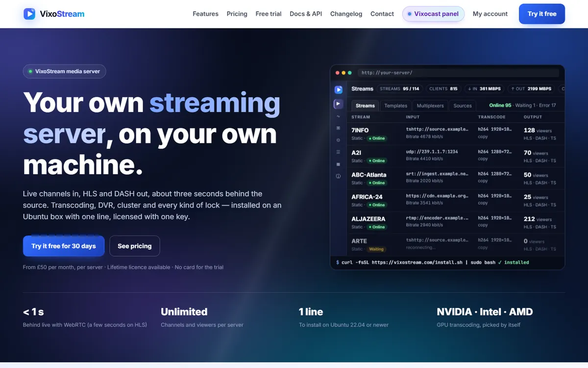Click the CLIENTS 815 stat pill
588x368 pixels.
[x=443, y=89]
